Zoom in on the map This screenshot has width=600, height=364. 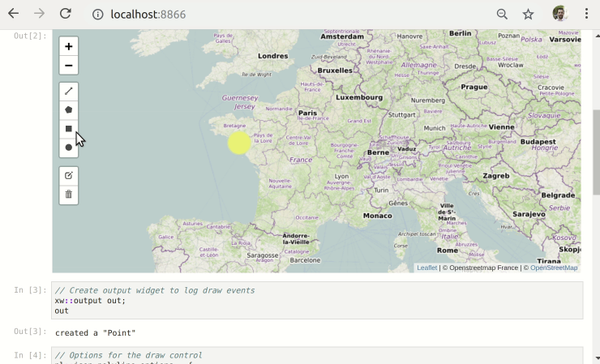[68, 47]
